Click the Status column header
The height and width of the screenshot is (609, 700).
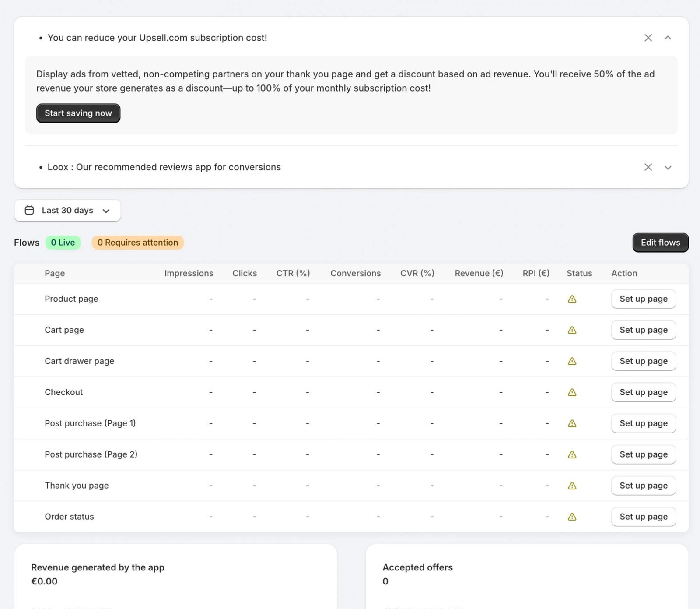579,273
